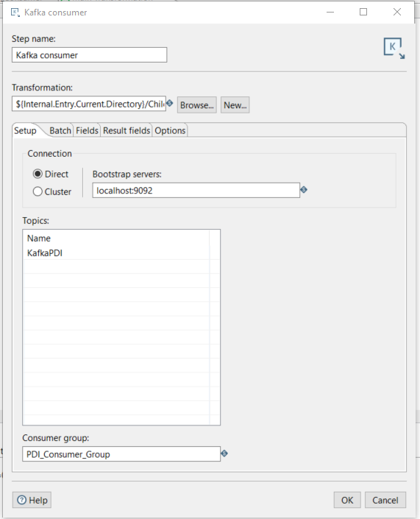The image size is (420, 519).
Task: Open the Fields tab
Action: (87, 130)
